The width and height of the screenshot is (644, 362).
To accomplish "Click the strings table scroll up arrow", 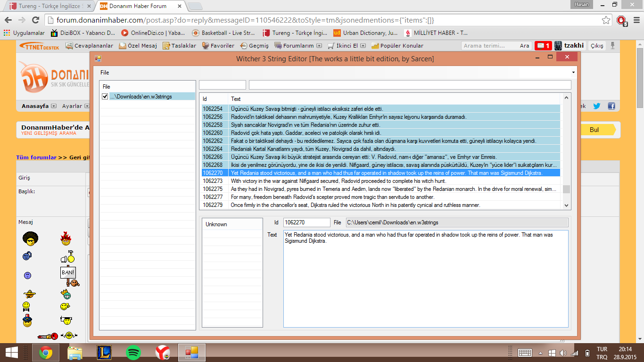I will coord(567,98).
